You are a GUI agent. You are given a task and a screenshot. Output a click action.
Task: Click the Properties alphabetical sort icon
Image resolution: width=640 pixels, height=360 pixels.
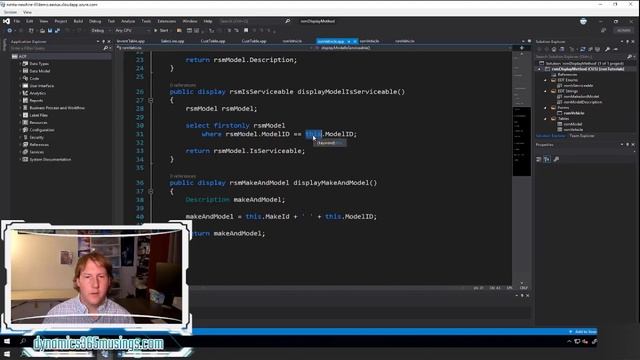point(547,159)
